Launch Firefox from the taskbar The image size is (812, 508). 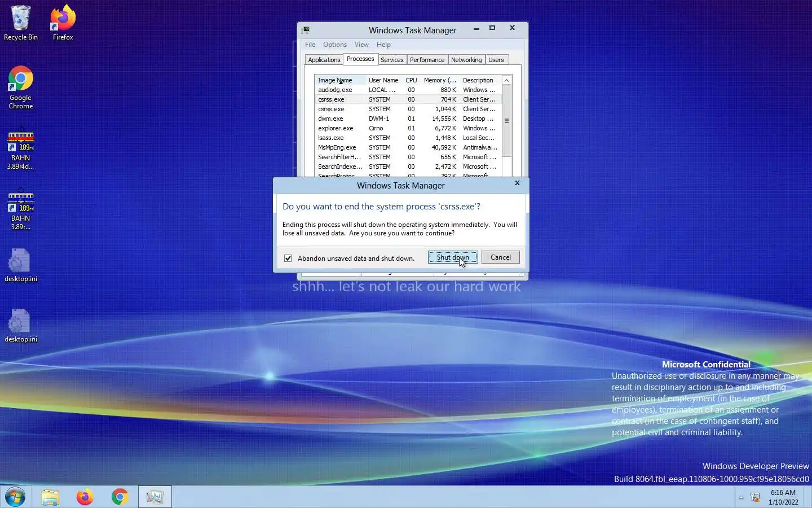click(85, 497)
